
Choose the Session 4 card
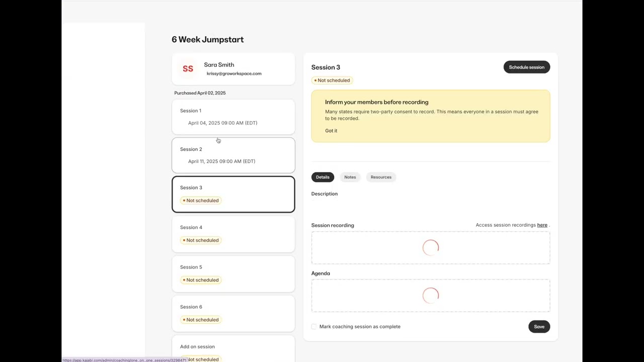[x=233, y=234]
